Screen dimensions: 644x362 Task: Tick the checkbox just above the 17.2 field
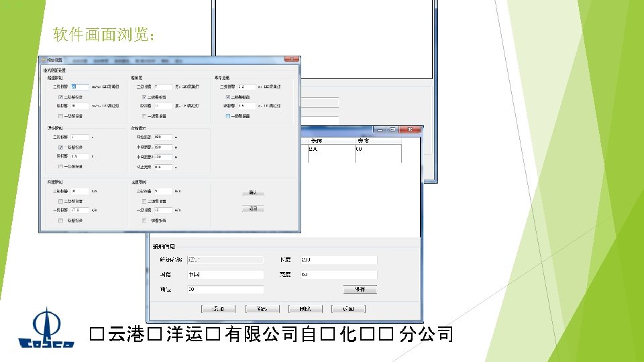[61, 202]
